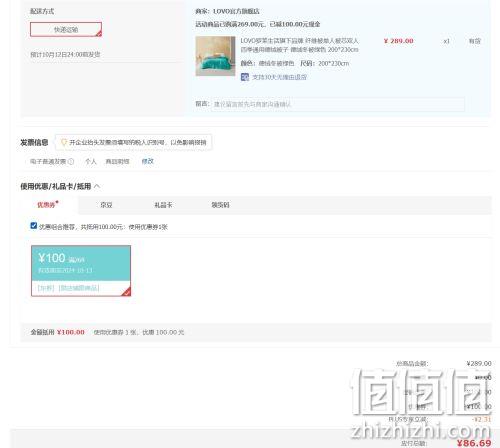The width and height of the screenshot is (500, 448).
Task: Uncheck the recommended coupon combination checkbox
Action: click(x=33, y=226)
